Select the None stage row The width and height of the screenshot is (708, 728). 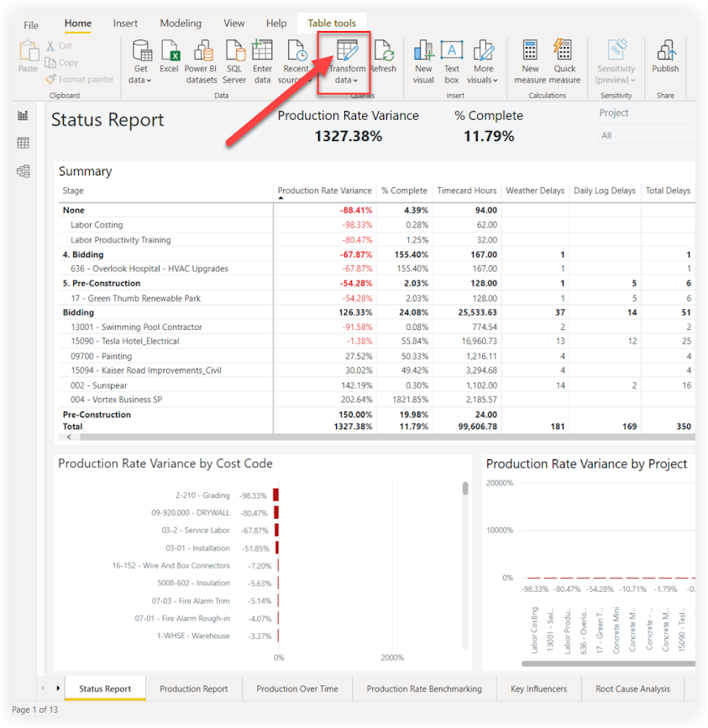pos(376,210)
